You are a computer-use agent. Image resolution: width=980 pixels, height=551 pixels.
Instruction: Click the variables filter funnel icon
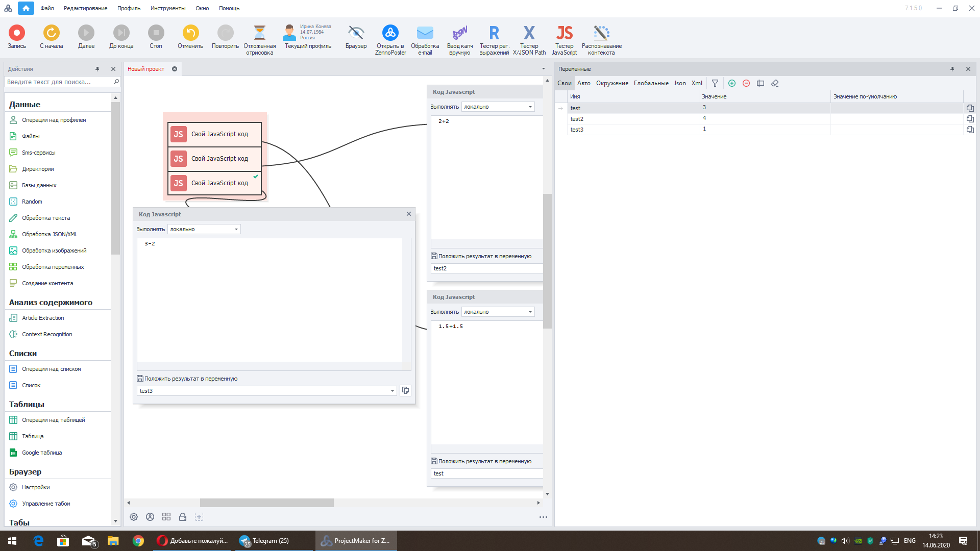(x=715, y=83)
